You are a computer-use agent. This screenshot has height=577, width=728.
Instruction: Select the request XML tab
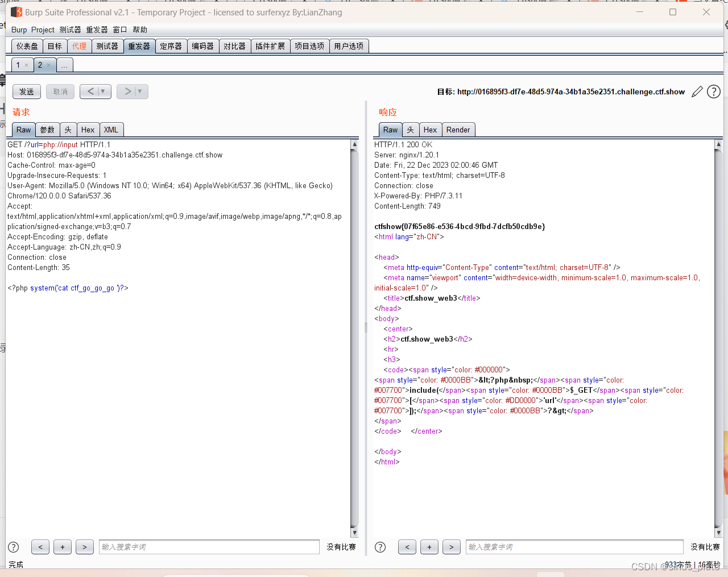pos(111,130)
